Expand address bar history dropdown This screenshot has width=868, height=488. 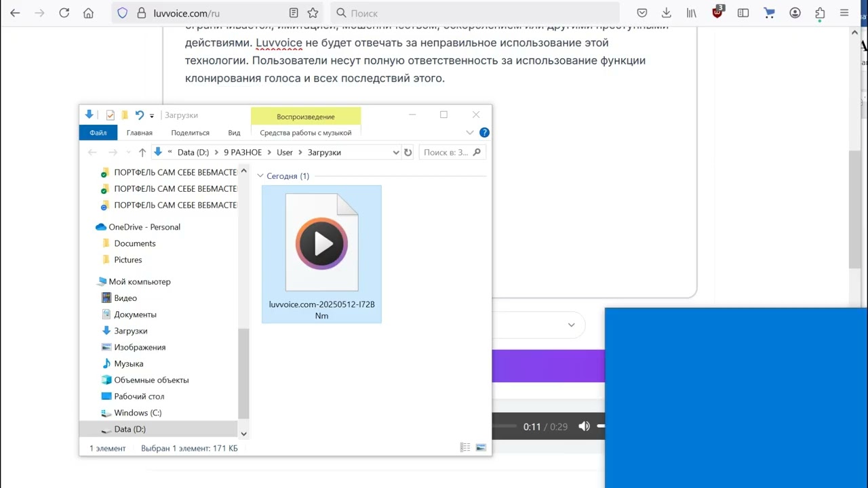pyautogui.click(x=396, y=152)
